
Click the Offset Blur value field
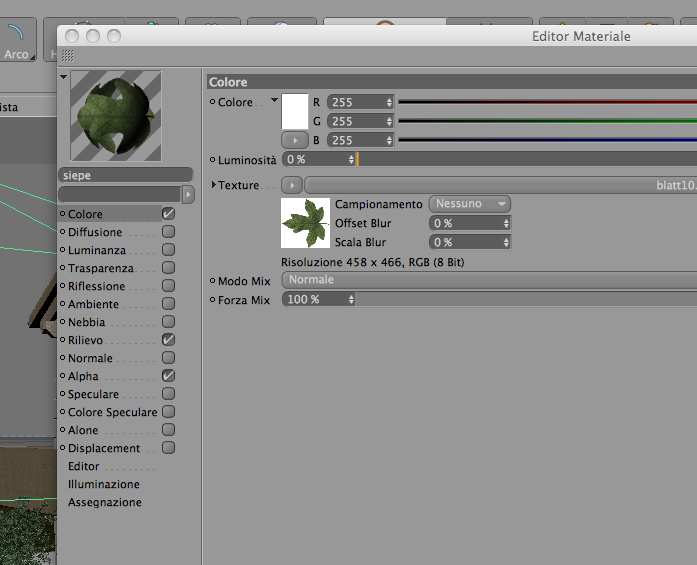(x=466, y=223)
